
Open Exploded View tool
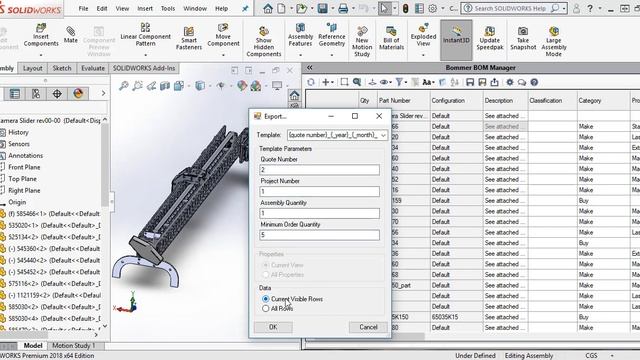(423, 35)
